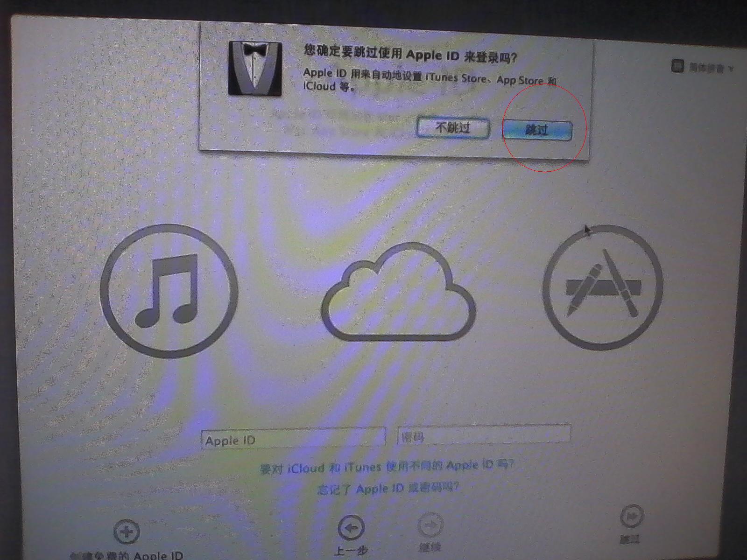Focus the 密码 password field
This screenshot has width=747, height=560.
pyautogui.click(x=484, y=435)
